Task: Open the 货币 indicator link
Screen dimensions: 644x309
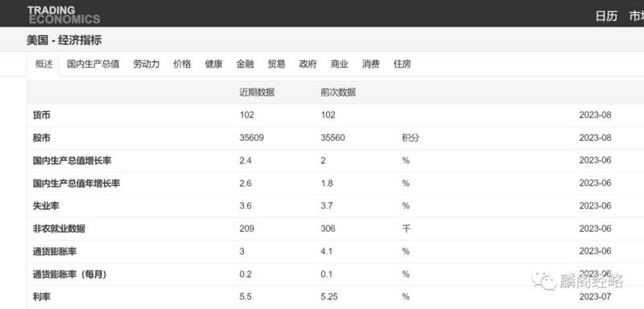Action: [42, 115]
